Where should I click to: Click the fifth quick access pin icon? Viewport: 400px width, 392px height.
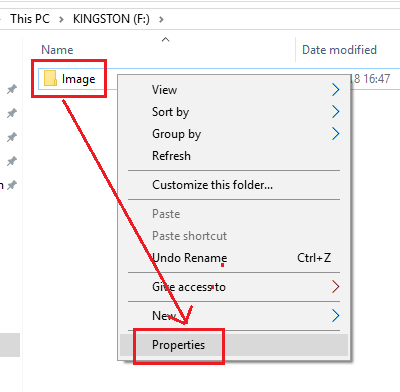click(x=12, y=185)
